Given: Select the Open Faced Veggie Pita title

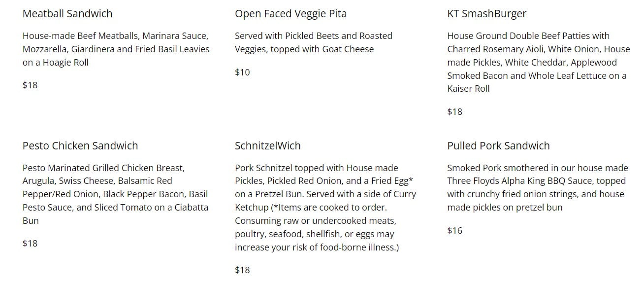Looking at the screenshot, I should coord(290,14).
